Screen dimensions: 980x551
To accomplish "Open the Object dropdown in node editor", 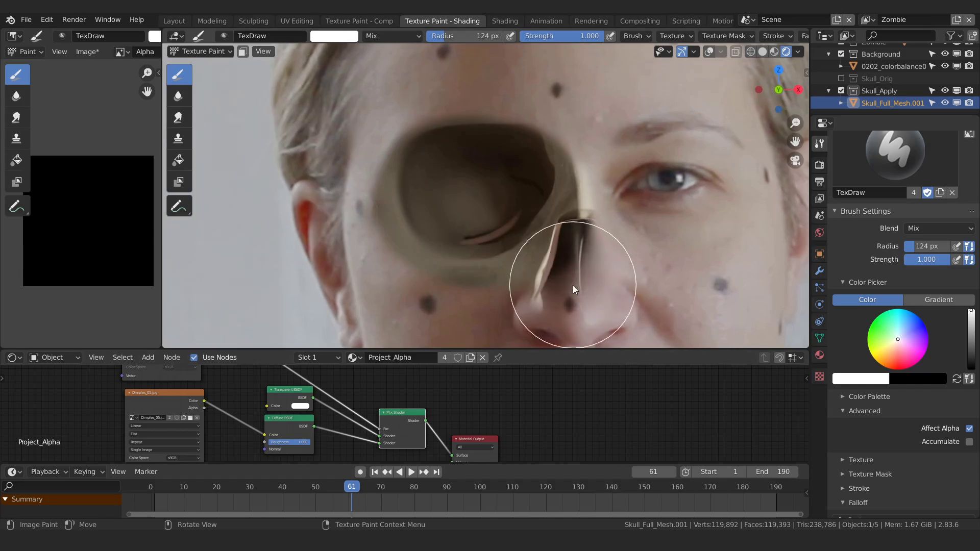I will point(55,358).
